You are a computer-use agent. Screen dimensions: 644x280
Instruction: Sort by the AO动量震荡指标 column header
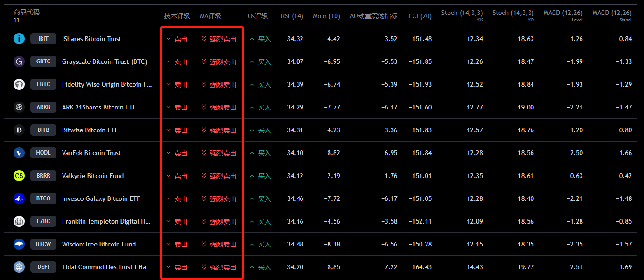[x=374, y=16]
